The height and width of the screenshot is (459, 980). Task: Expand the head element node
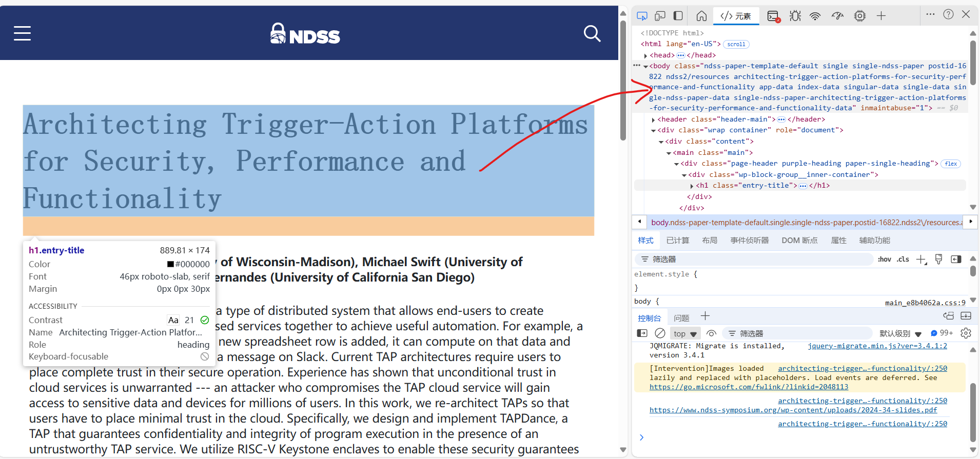click(645, 55)
